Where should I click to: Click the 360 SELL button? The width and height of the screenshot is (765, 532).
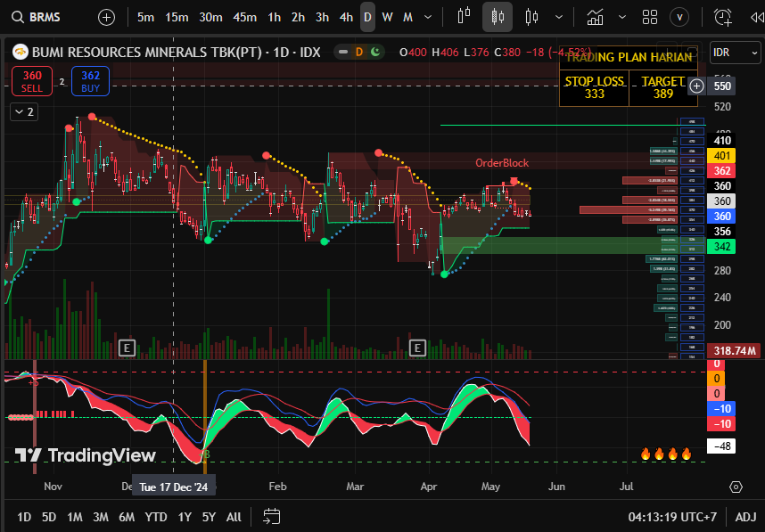pos(32,81)
